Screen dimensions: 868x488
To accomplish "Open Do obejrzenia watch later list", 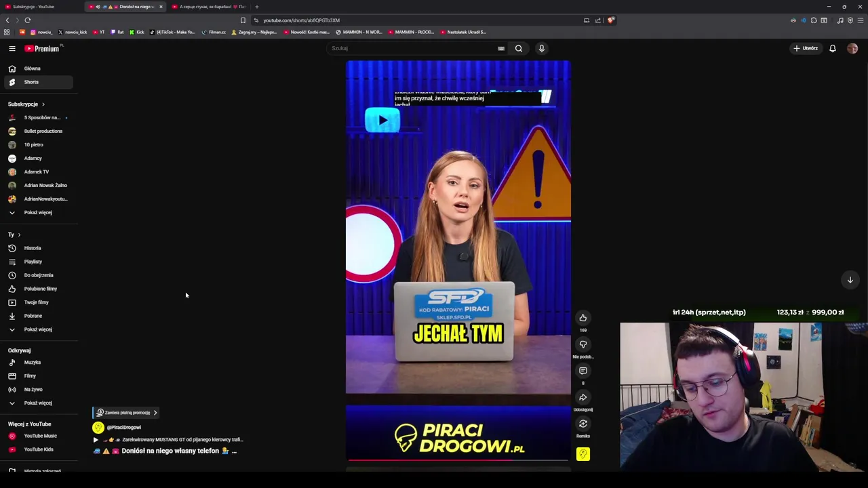I will pyautogui.click(x=37, y=275).
